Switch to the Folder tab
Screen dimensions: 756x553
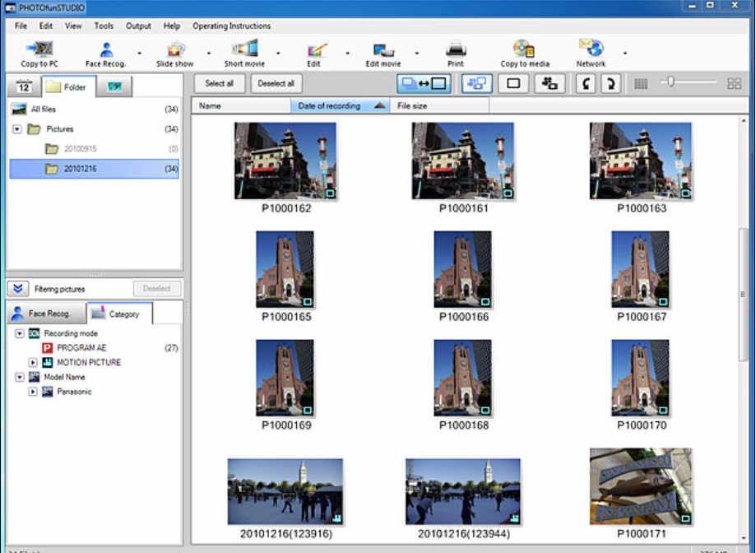click(69, 86)
